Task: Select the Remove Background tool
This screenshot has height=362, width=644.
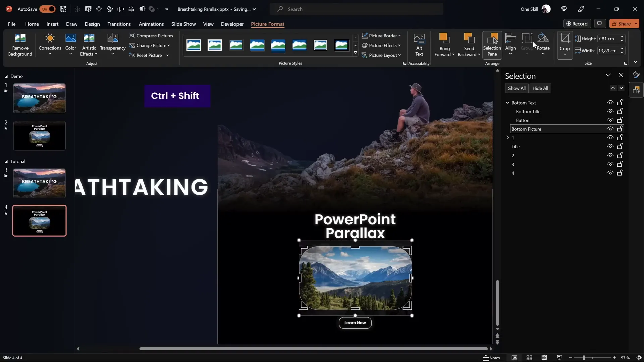Action: tap(20, 44)
